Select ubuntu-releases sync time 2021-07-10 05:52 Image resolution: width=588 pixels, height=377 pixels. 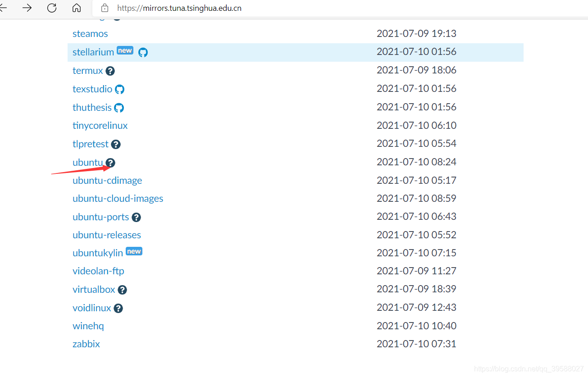pos(416,235)
